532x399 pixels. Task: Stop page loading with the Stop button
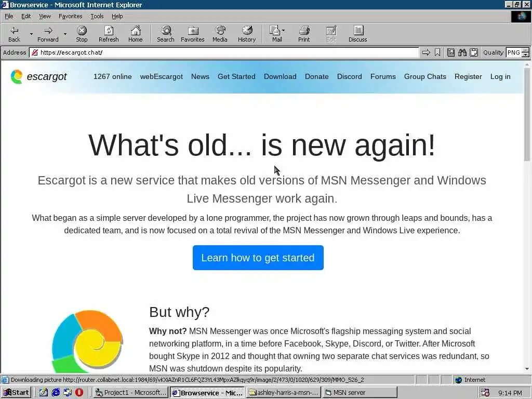point(82,34)
